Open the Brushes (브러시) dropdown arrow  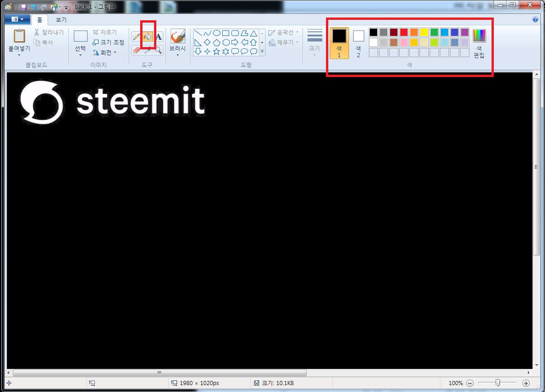click(177, 55)
